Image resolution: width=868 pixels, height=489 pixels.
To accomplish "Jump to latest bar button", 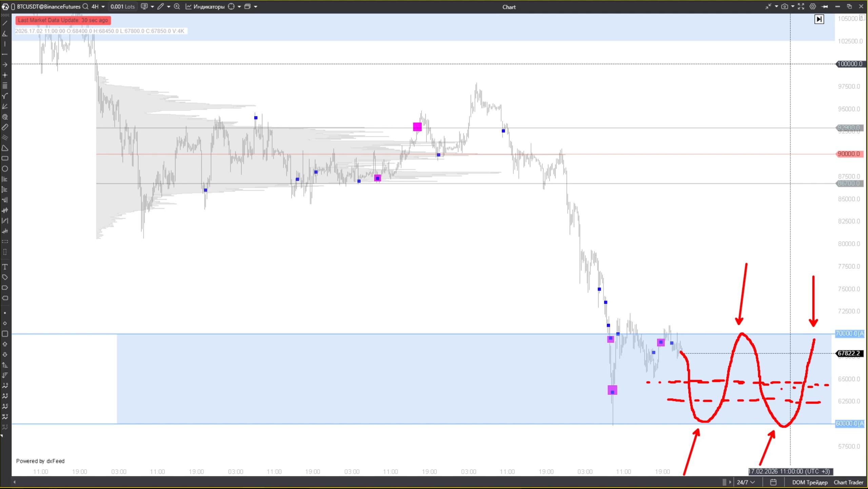I will [819, 19].
